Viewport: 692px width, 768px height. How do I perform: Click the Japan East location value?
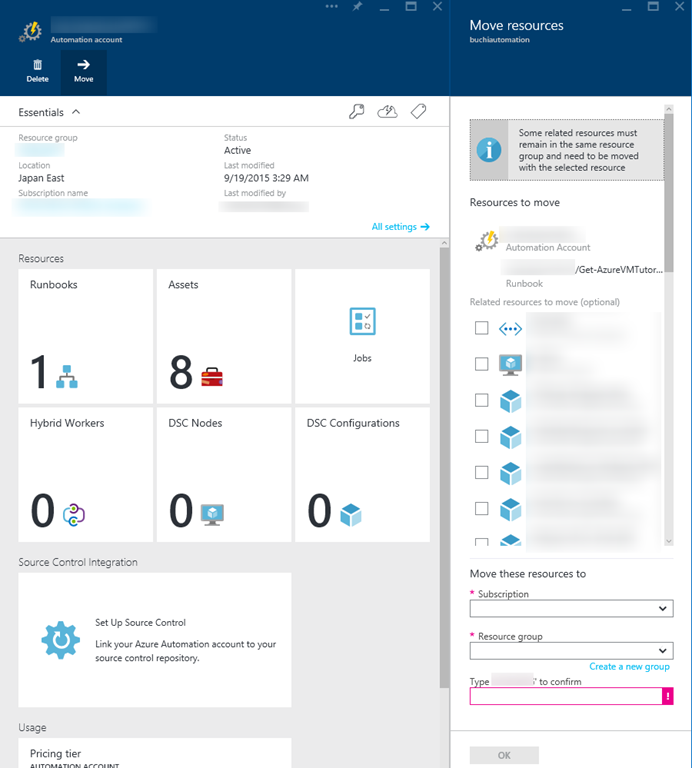(41, 178)
